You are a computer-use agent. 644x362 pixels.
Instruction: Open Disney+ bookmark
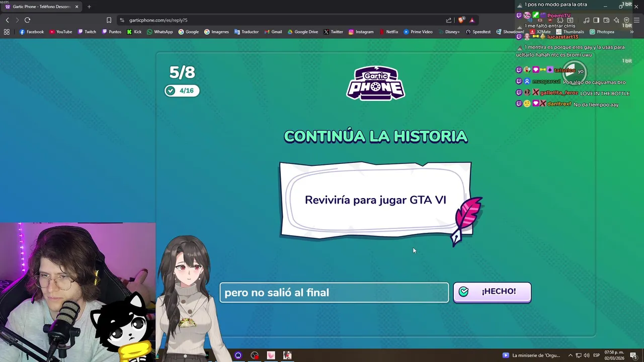pos(449,32)
